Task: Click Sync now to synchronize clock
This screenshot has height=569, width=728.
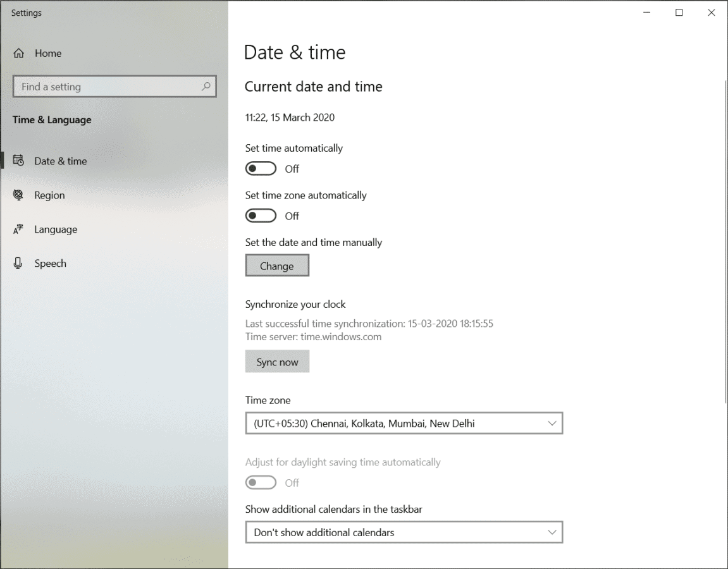Action: pos(277,361)
